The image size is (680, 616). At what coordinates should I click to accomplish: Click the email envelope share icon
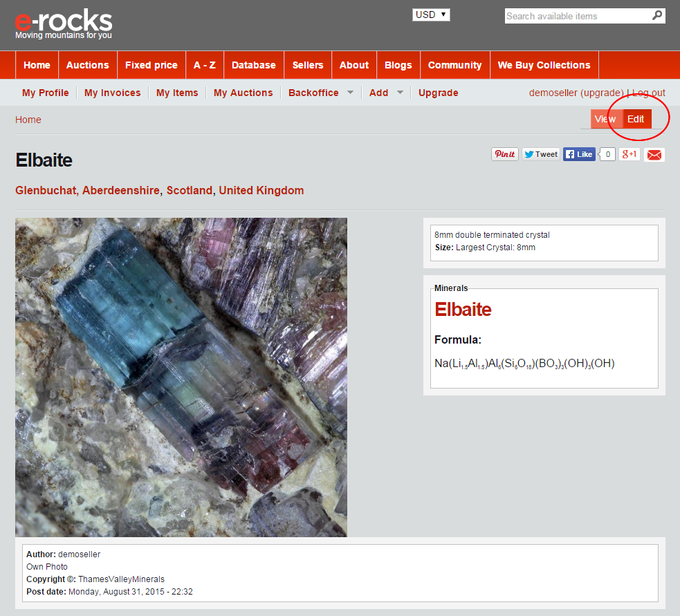[x=654, y=155]
